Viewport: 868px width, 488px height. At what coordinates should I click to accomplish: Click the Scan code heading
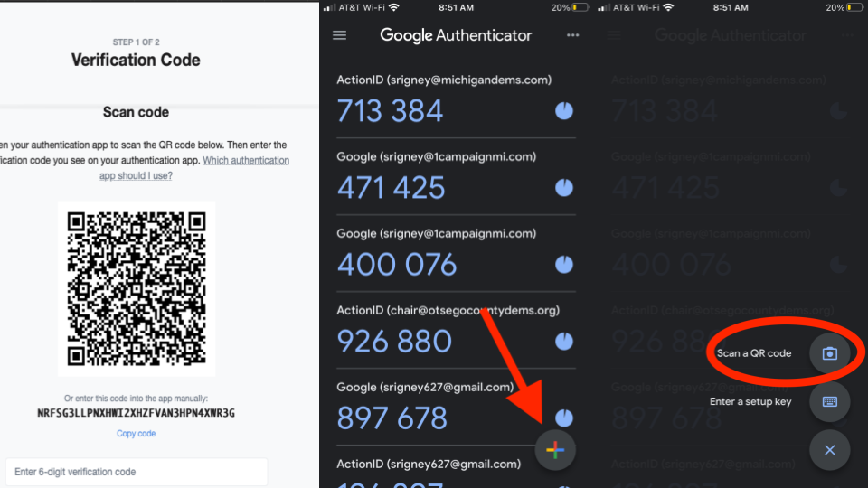click(x=136, y=112)
